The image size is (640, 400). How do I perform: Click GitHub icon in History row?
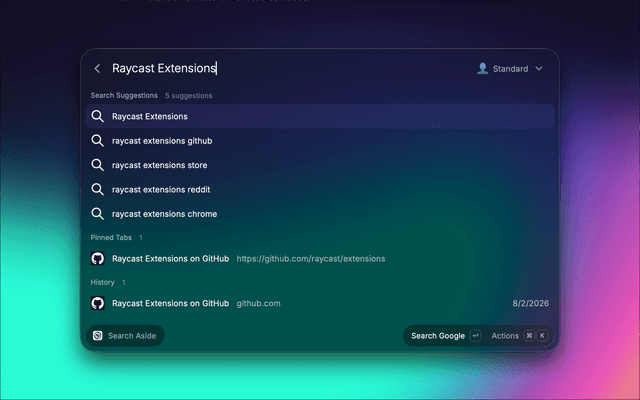coord(98,303)
